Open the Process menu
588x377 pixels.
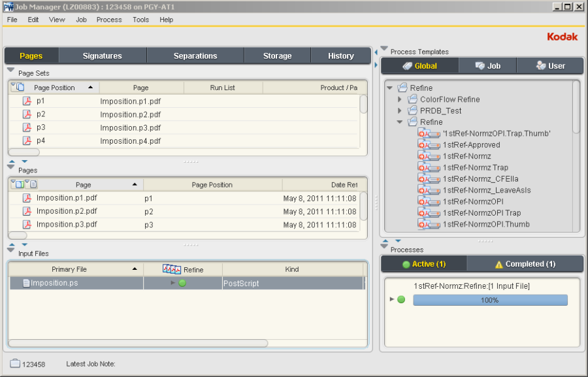109,20
